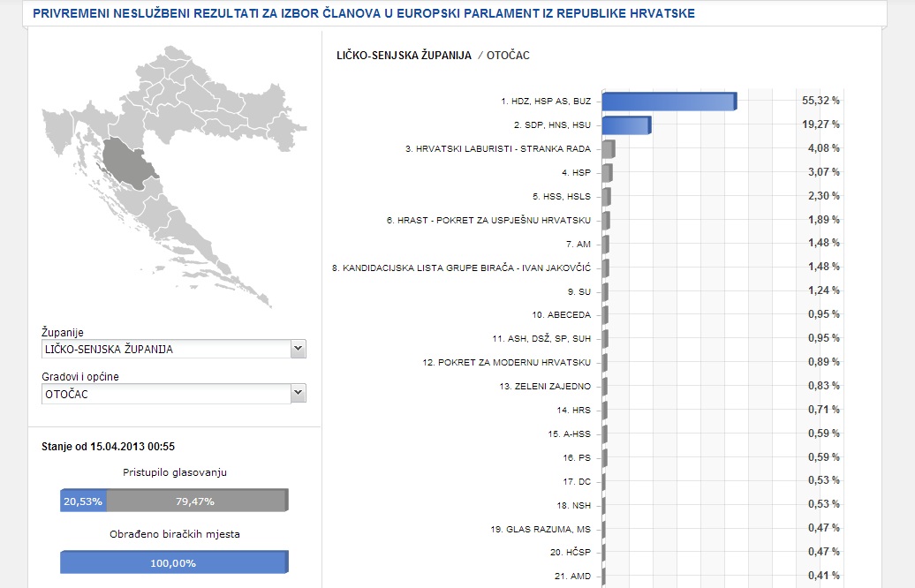Click the 0,83 % value
This screenshot has height=588, width=915.
[x=823, y=386]
